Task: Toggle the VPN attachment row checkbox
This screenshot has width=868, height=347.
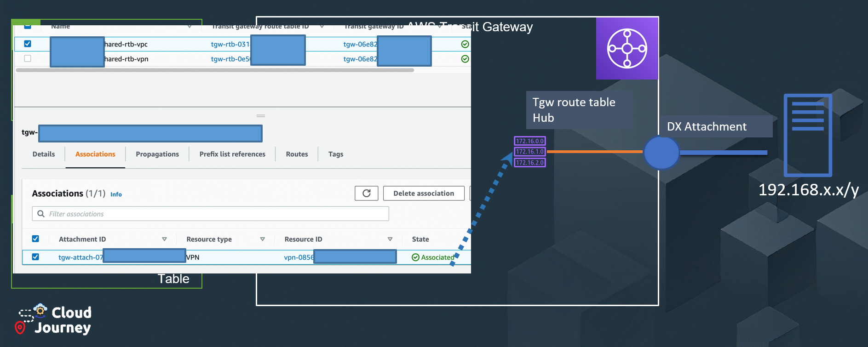Action: [35, 257]
